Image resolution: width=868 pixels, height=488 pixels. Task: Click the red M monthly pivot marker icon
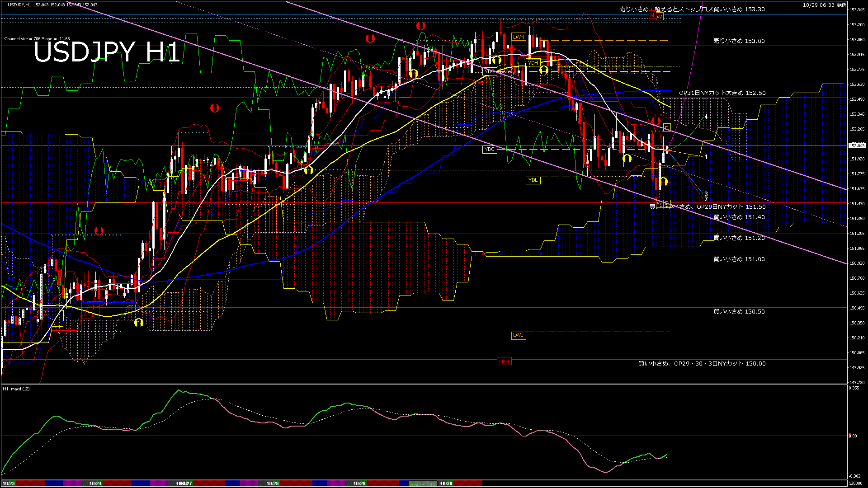click(651, 15)
